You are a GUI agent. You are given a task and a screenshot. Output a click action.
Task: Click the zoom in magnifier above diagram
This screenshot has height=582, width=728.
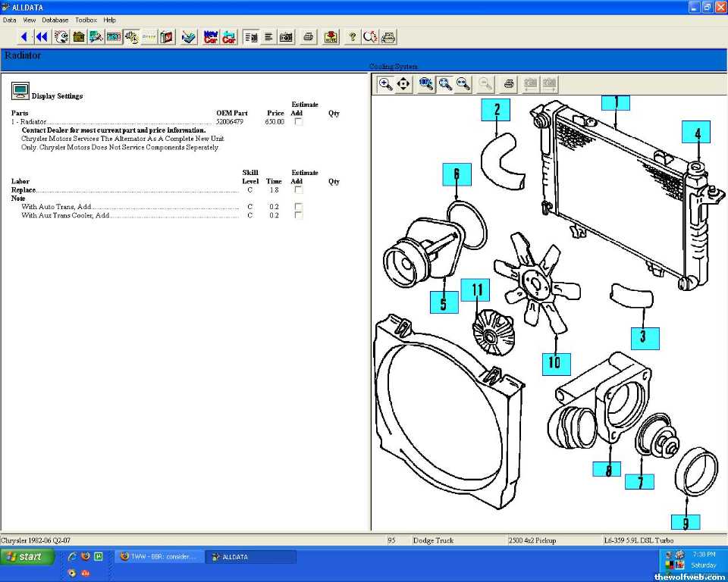pyautogui.click(x=385, y=84)
